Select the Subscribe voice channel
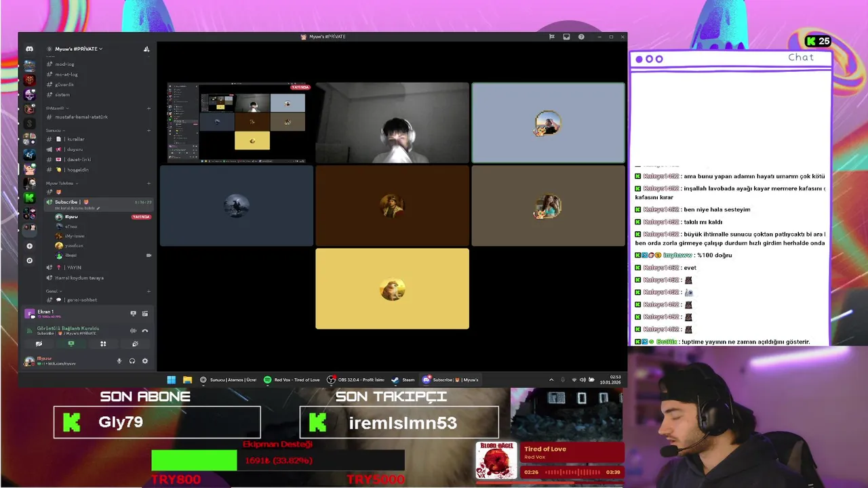The image size is (868, 488). [x=98, y=204]
